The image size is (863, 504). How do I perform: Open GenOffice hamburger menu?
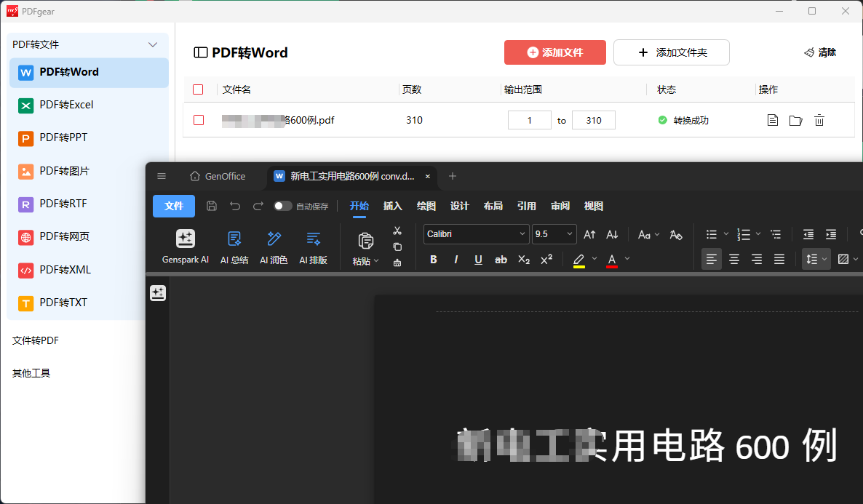(x=162, y=176)
